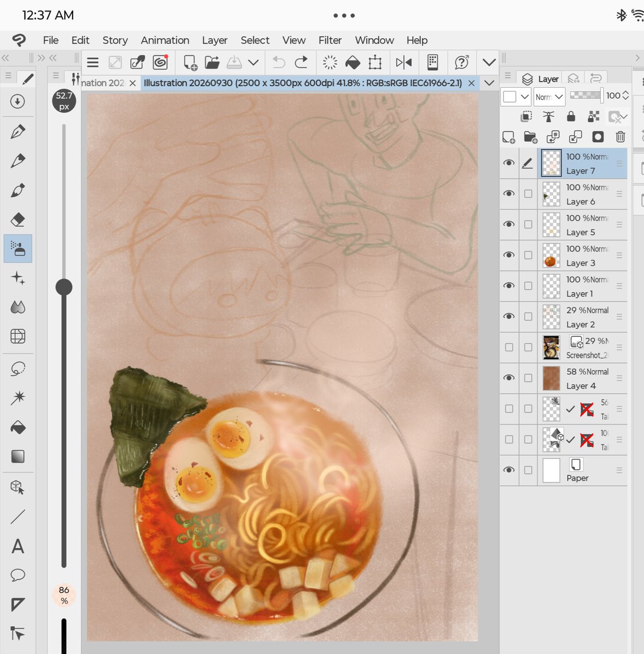
Task: Select the Frame border tool
Action: 18,604
